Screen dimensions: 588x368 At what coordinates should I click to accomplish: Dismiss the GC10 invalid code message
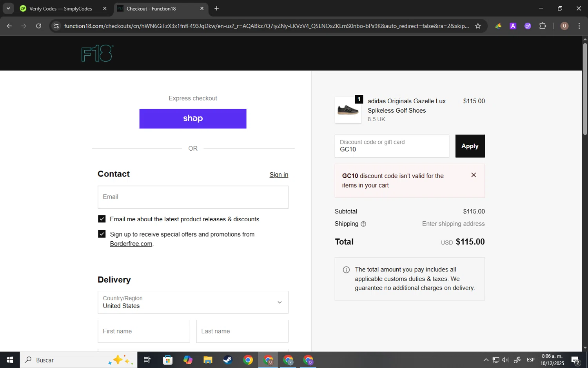[474, 175]
